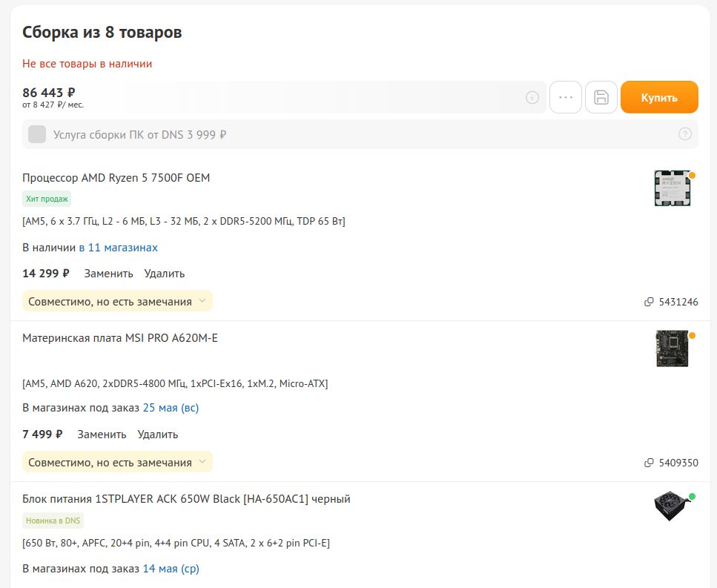Click Заменить for the MSI PRO A620M-E
717x588 pixels.
(x=102, y=435)
